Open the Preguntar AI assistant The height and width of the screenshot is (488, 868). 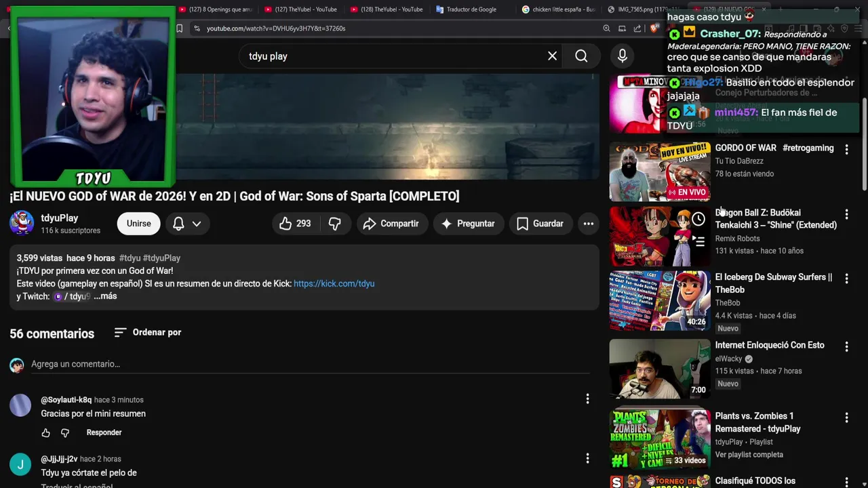click(x=468, y=224)
